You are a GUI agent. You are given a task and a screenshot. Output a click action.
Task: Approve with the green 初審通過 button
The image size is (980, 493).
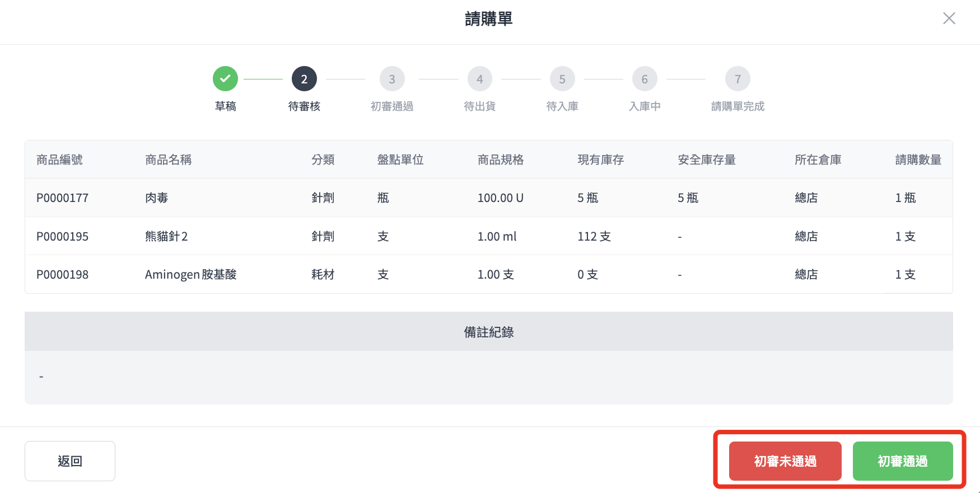click(902, 461)
